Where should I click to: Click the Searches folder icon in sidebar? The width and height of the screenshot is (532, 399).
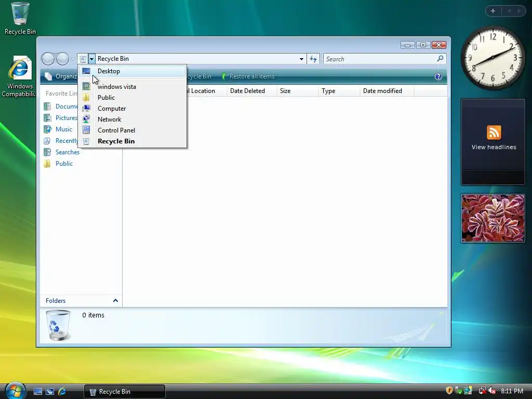(x=47, y=152)
